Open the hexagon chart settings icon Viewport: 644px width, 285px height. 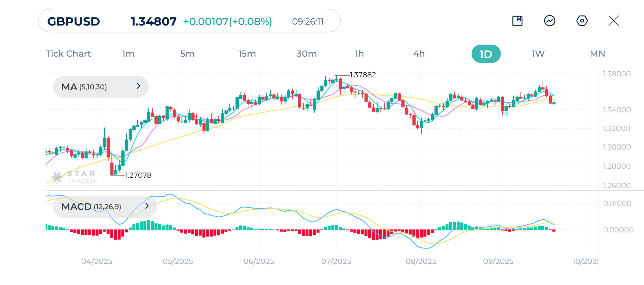582,21
